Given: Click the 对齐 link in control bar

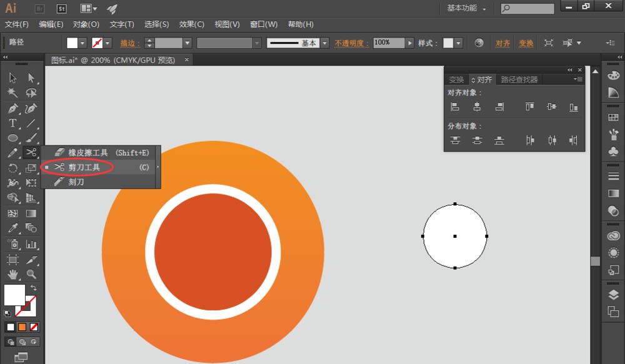Looking at the screenshot, I should click(502, 43).
